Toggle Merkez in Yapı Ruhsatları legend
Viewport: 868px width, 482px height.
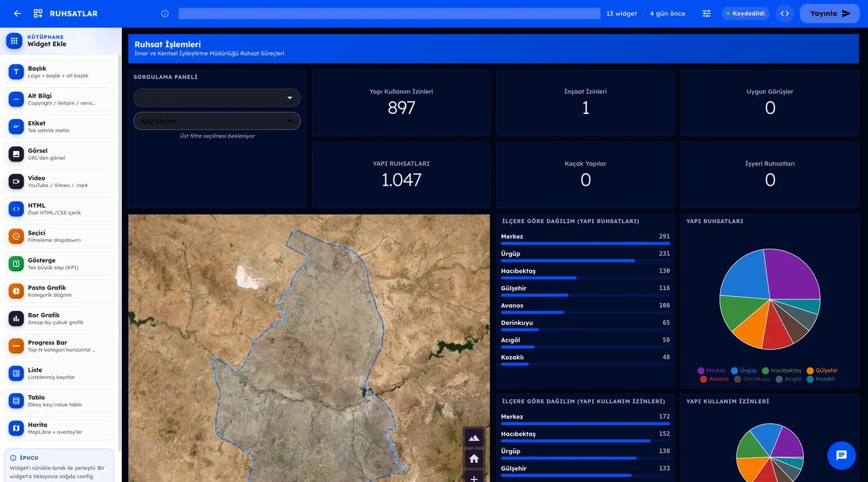tap(712, 370)
